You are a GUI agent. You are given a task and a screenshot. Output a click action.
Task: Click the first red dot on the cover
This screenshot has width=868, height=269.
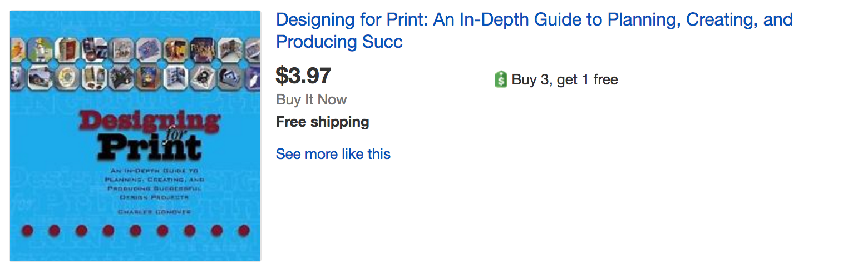point(27,230)
